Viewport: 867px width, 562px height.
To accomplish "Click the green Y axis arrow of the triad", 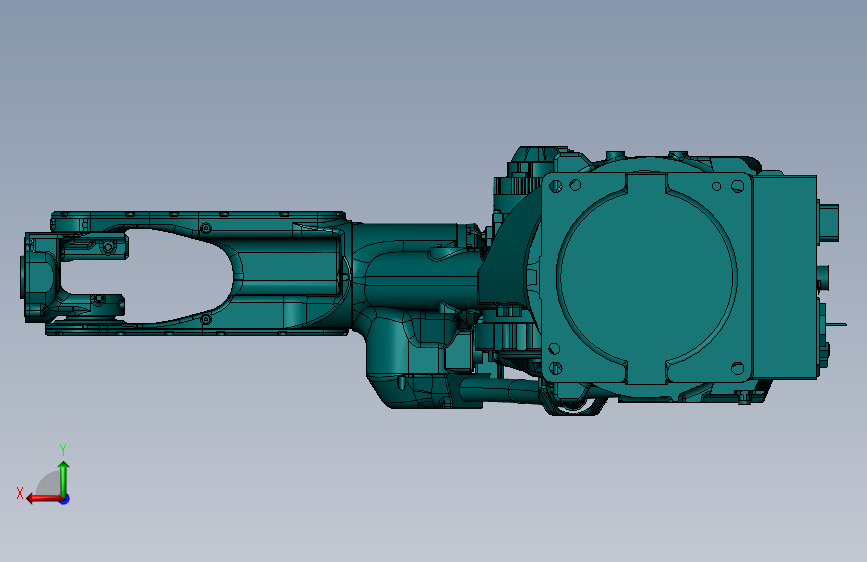I will 64,478.
